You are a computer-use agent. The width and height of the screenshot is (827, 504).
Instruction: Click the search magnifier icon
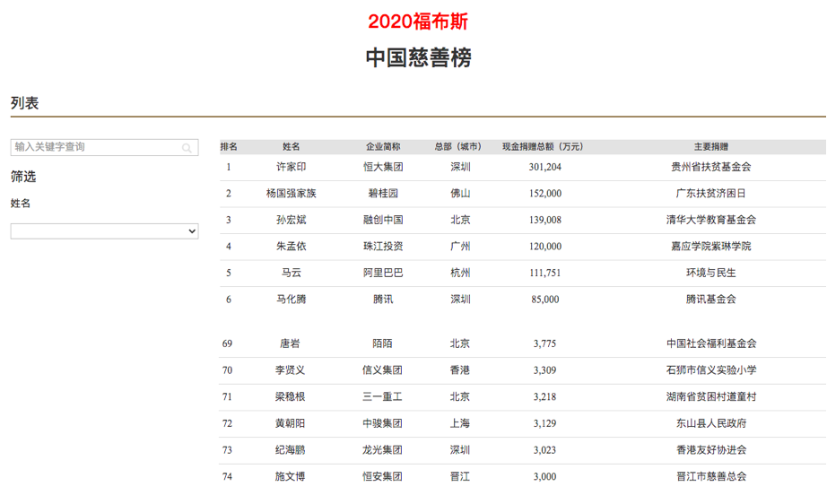[187, 148]
